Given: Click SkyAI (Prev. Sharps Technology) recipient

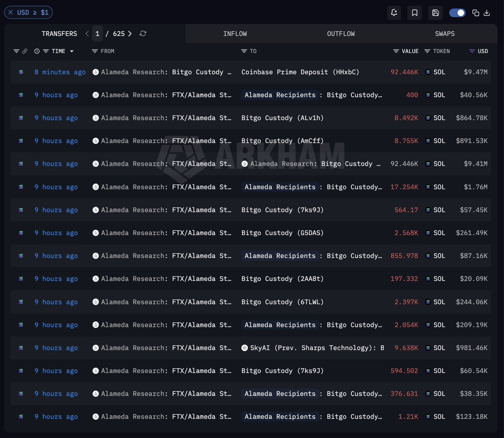Looking at the screenshot, I should coord(317,348).
